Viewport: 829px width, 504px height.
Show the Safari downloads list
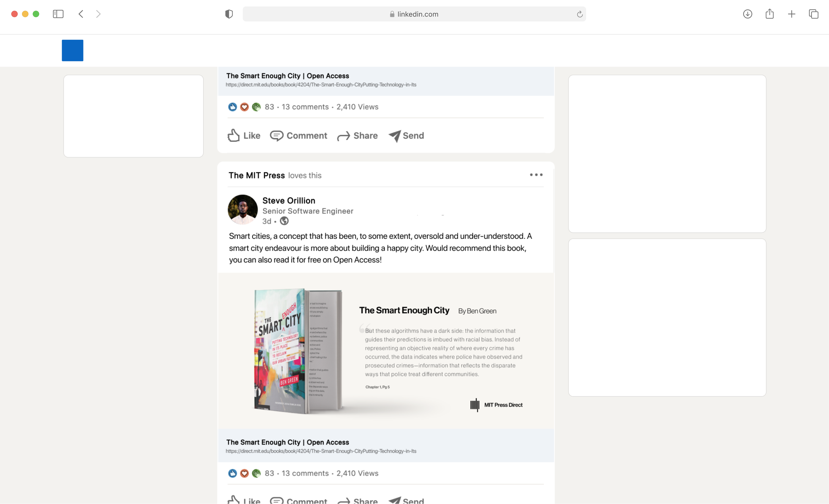[x=747, y=14]
